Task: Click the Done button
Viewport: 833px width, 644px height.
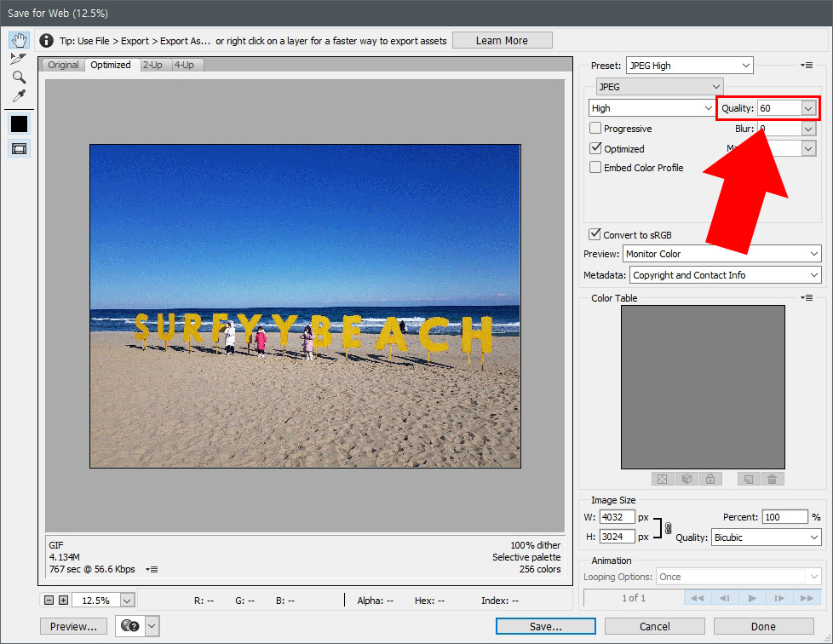Action: coord(763,626)
